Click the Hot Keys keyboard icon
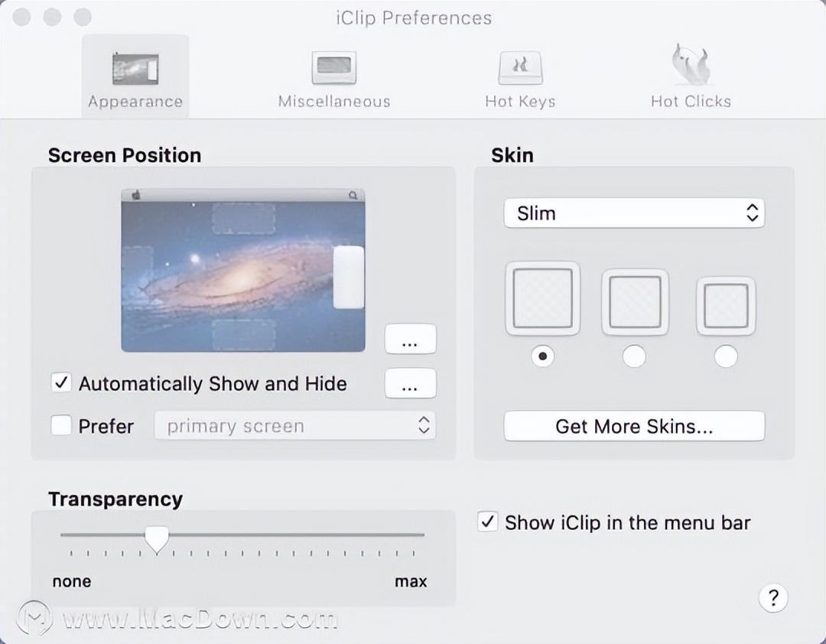Viewport: 826px width, 644px height. (520, 67)
